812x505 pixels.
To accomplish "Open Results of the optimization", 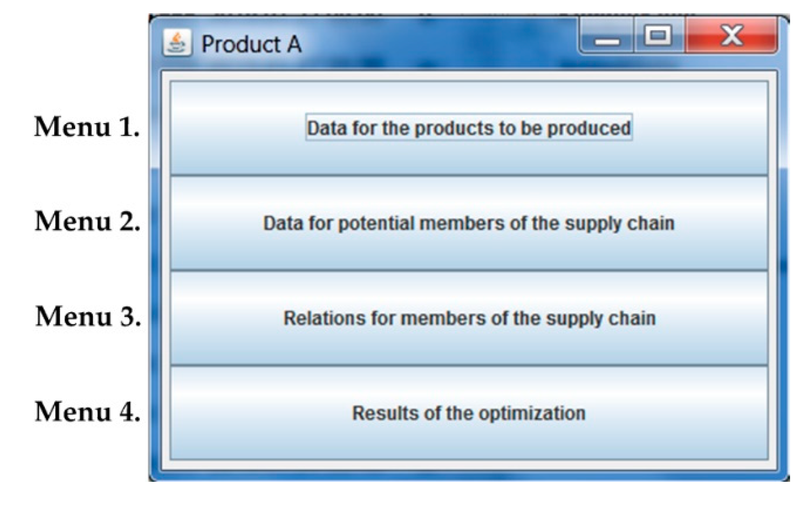I will [x=469, y=413].
